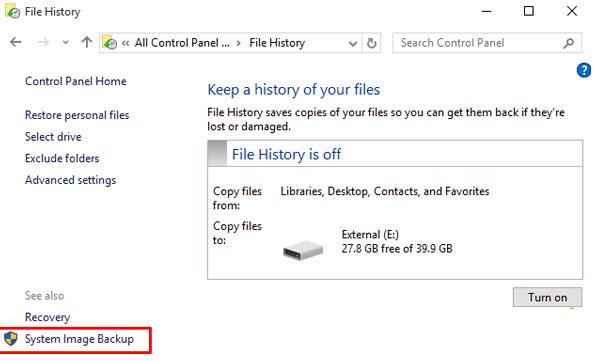Click the File History icon in address bar
596x361 pixels.
point(110,43)
